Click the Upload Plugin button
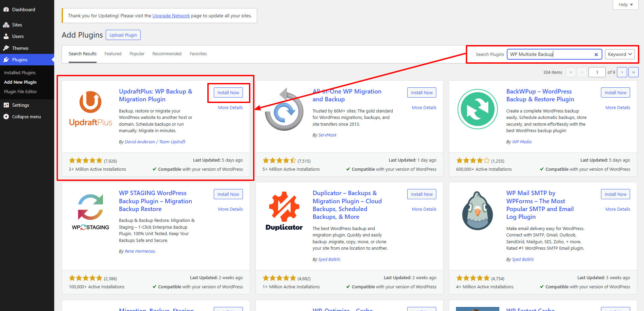Screen dimensions: 644x311 pos(123,35)
